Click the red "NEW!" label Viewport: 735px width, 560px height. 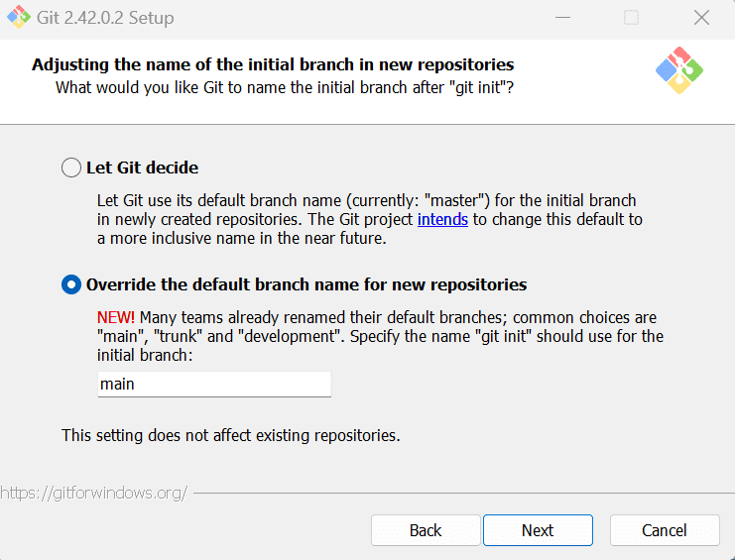(x=116, y=317)
